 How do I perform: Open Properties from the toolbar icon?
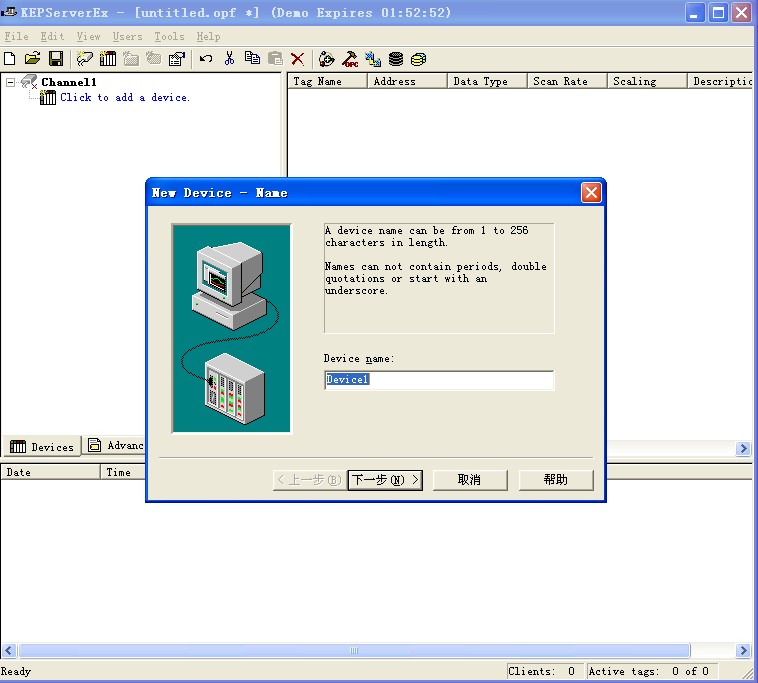[177, 59]
